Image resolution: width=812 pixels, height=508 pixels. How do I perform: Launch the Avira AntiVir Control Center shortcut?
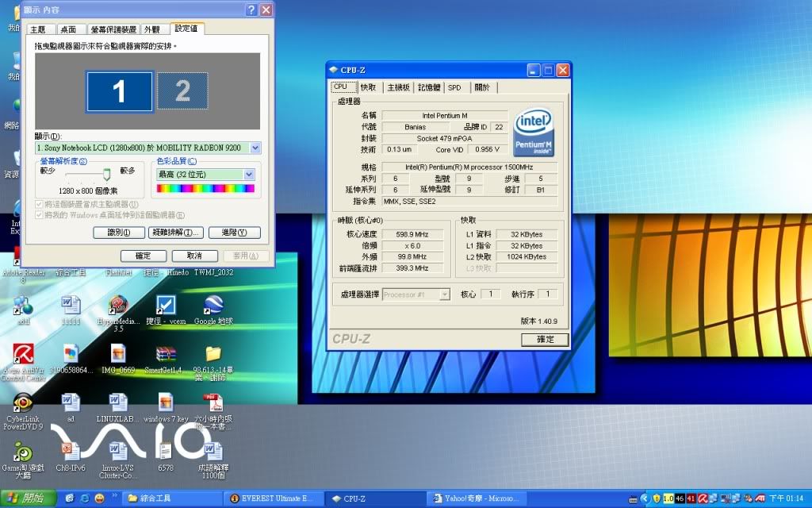coord(23,354)
